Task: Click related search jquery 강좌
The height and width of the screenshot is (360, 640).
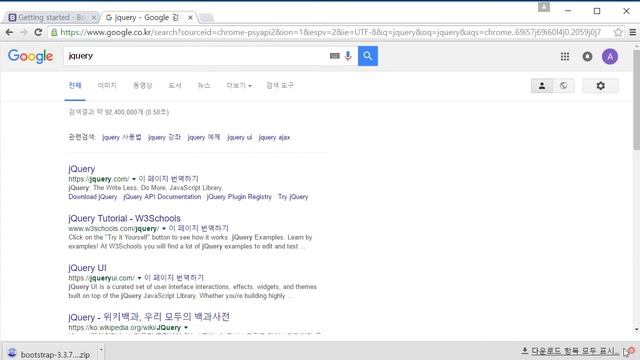Action: click(164, 137)
